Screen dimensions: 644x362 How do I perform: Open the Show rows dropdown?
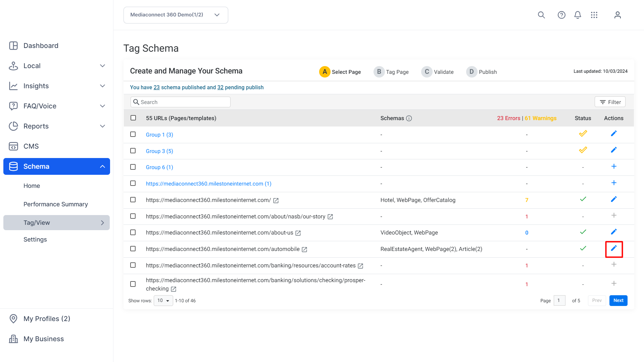point(163,301)
